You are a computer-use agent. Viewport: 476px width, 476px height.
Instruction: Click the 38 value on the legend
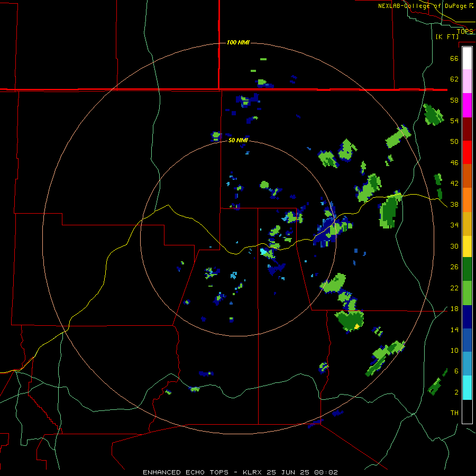pyautogui.click(x=454, y=204)
